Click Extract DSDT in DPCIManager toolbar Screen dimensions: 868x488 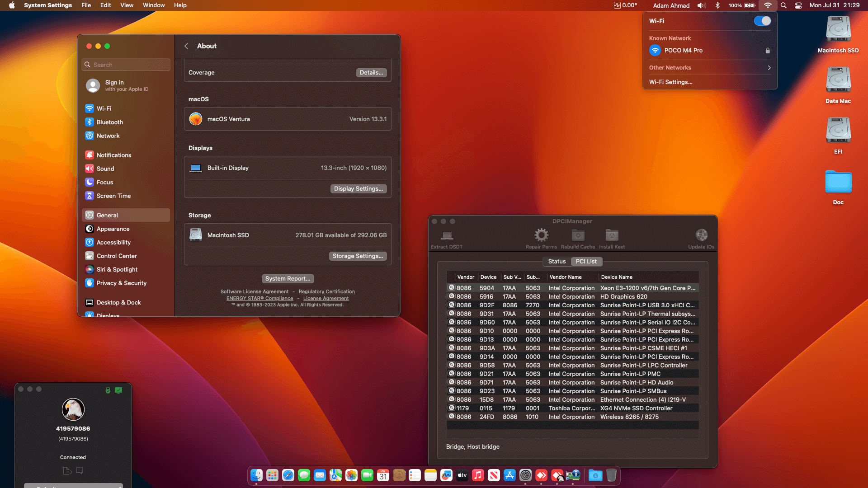click(447, 239)
